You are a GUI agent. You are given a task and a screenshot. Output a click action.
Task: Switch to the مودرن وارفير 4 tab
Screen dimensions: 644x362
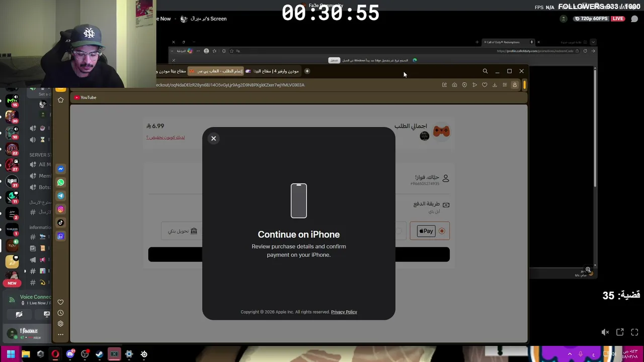click(272, 71)
